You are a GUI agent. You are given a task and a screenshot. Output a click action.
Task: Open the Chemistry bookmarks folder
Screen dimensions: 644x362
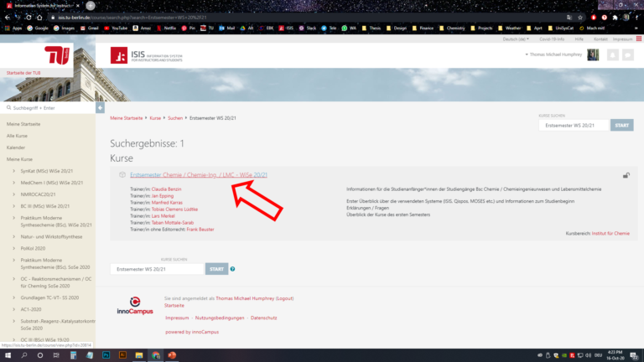click(452, 28)
